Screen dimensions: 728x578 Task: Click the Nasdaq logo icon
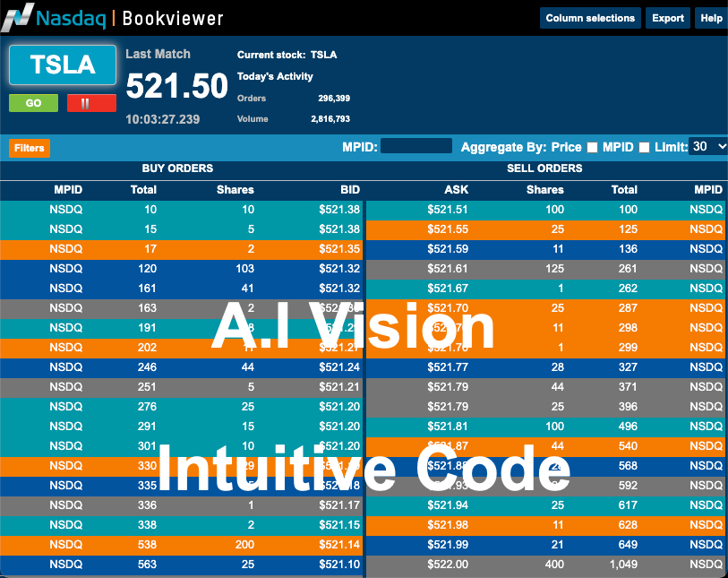(x=17, y=18)
